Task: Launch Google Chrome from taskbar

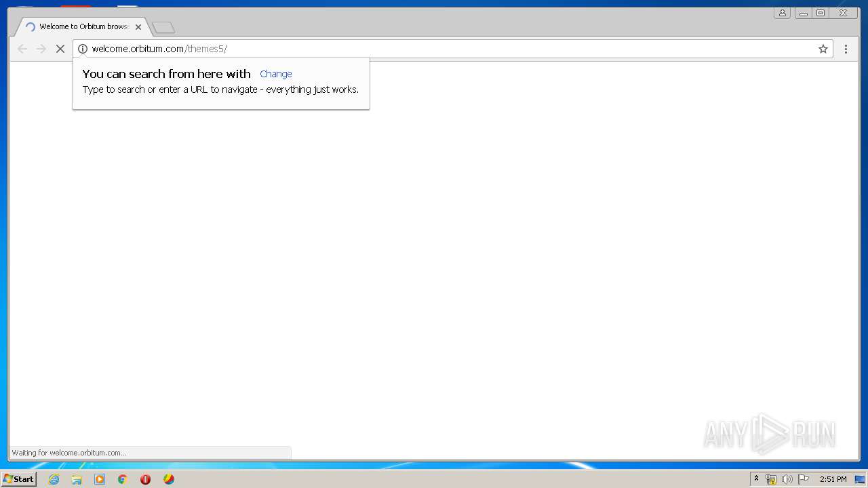Action: click(x=123, y=479)
